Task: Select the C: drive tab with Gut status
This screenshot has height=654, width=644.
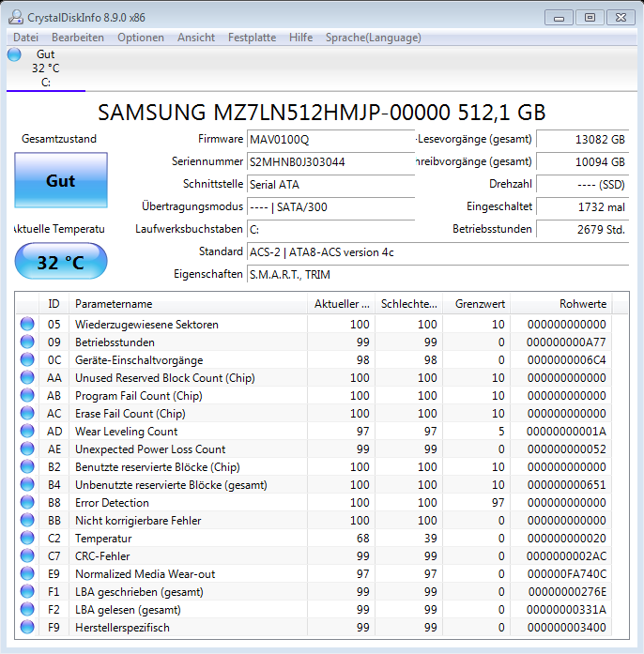Action: [46, 68]
